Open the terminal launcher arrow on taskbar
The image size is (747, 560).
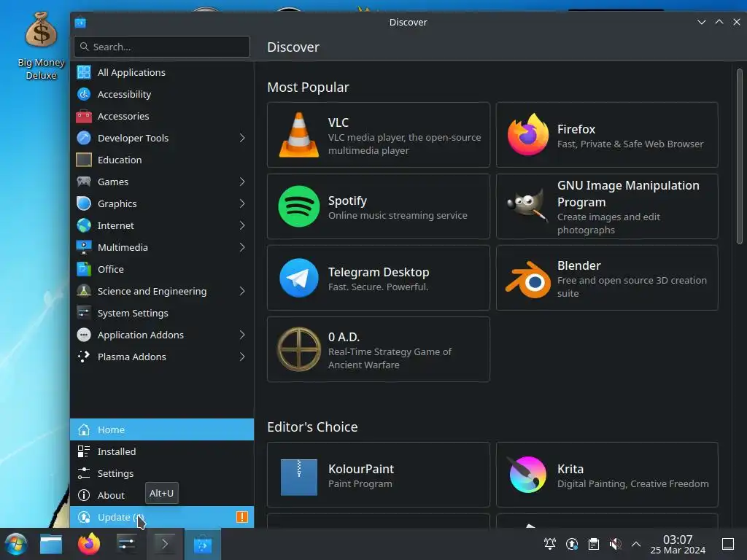point(165,544)
